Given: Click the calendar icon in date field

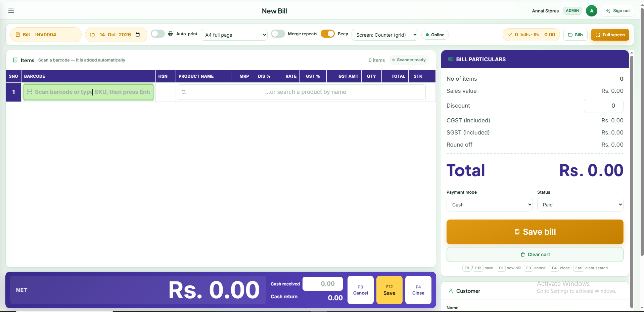Looking at the screenshot, I should [138, 35].
